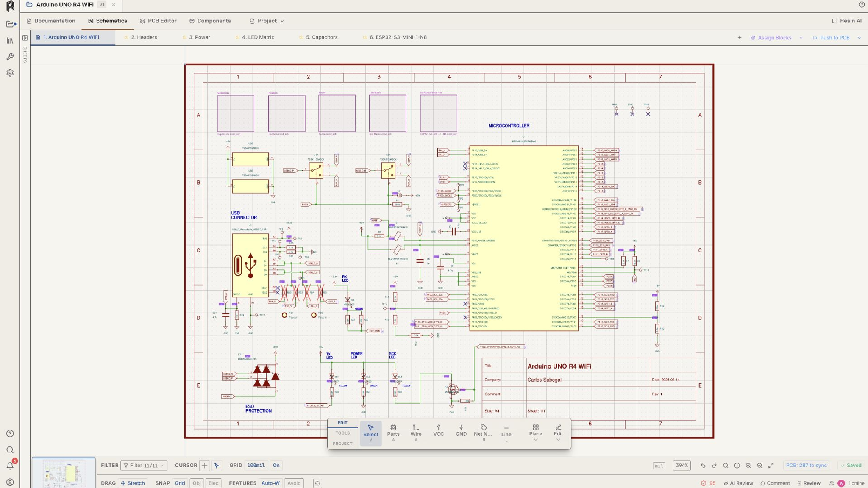Toggle Grid snapping
868x488 pixels.
(x=180, y=483)
